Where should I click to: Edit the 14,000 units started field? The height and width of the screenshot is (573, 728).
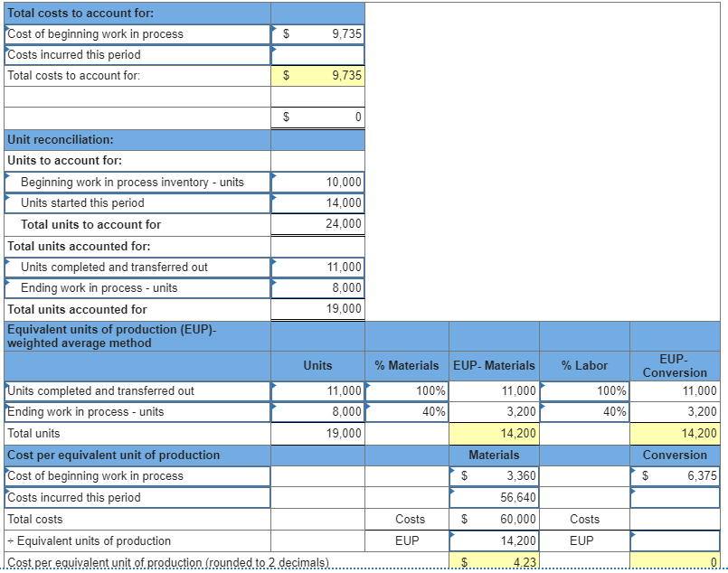[x=317, y=203]
